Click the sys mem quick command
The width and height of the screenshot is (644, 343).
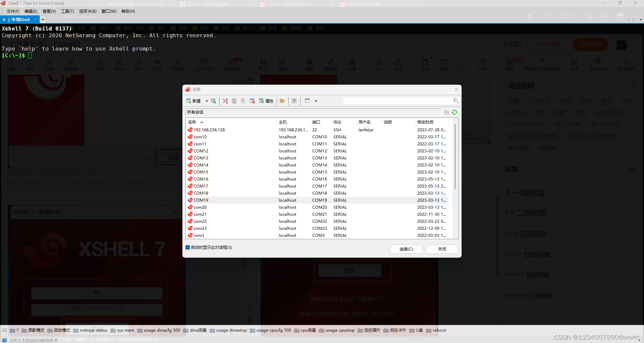click(122, 330)
